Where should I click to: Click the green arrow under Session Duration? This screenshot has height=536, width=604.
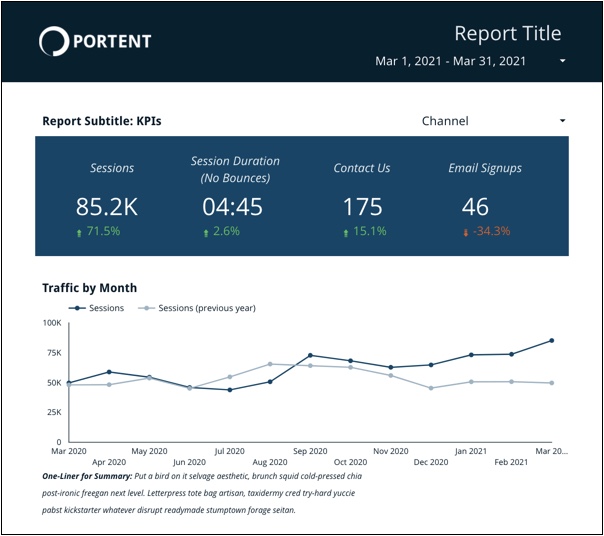tap(206, 232)
